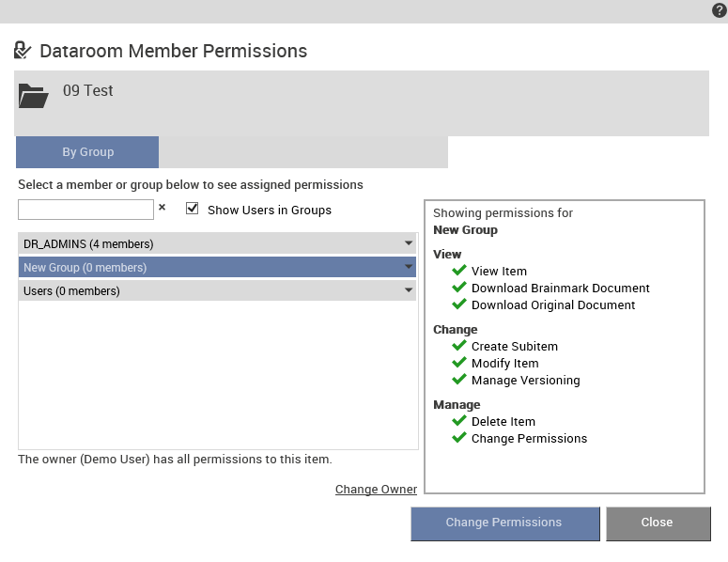Open the Change Owner link
Screen dimensions: 728x562
point(376,489)
